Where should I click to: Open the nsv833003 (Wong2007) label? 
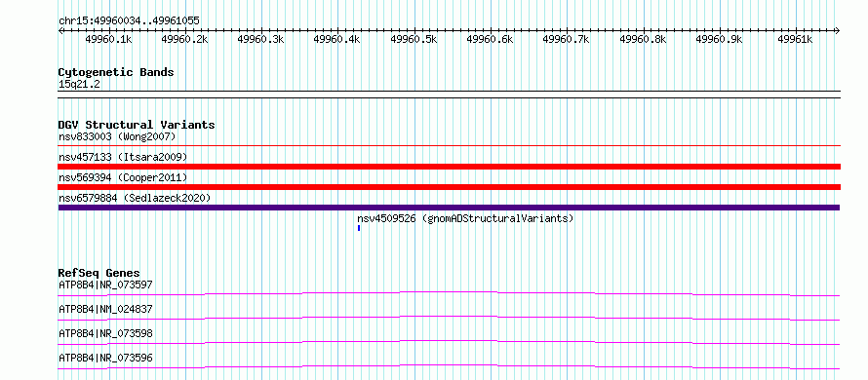pyautogui.click(x=117, y=136)
